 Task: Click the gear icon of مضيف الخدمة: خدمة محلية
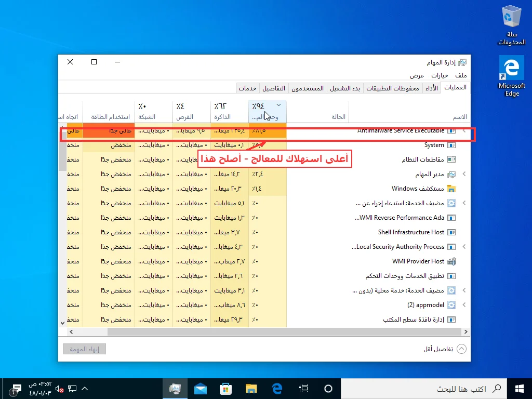pyautogui.click(x=451, y=291)
